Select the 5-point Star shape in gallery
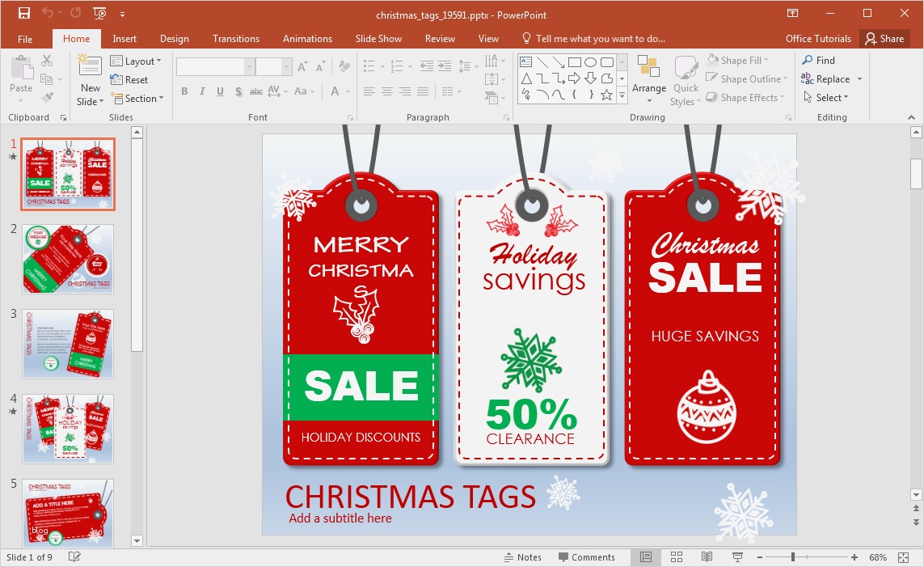Image resolution: width=924 pixels, height=567 pixels. pos(606,95)
